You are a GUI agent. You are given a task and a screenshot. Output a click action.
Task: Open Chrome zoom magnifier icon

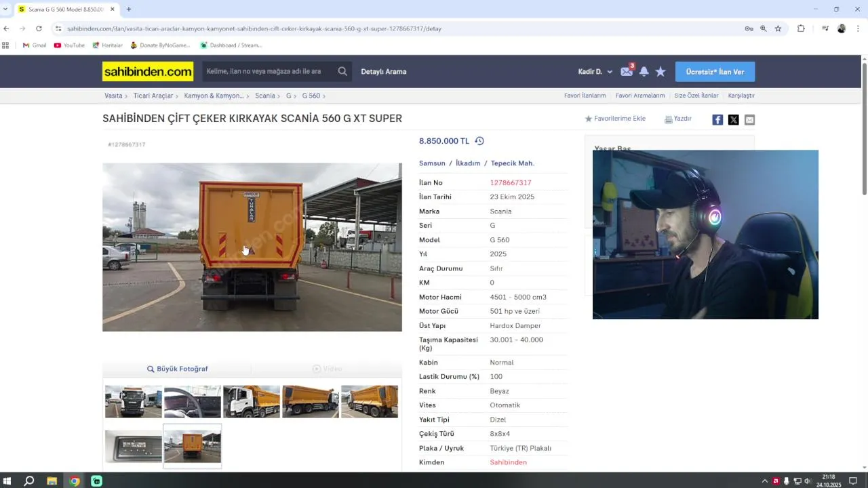[764, 28]
